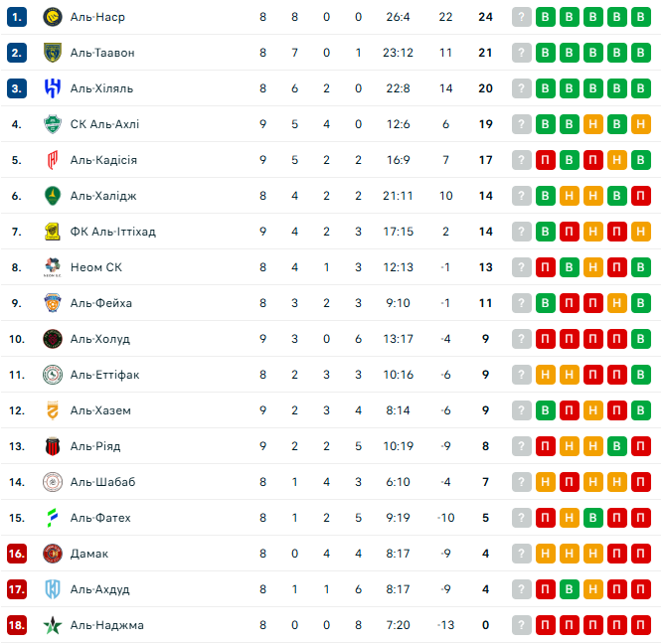Select the СК Аль-Ахлі team emblem
Screen dimensions: 665x644
coord(53,124)
